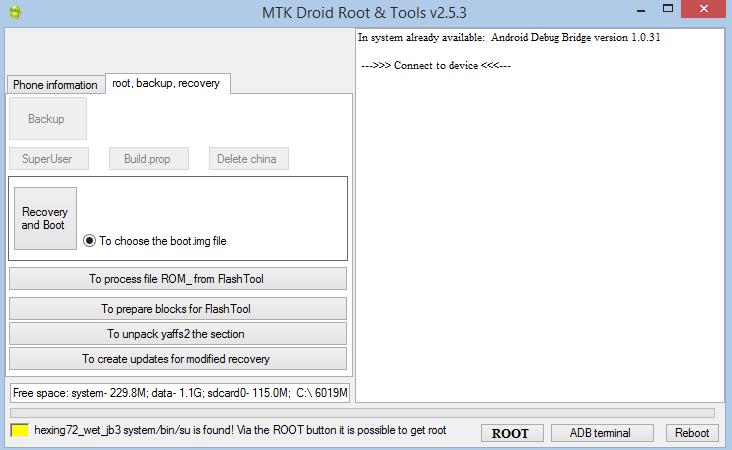Click the Delete china button
Viewport: 732px width, 450px height.
248,159
